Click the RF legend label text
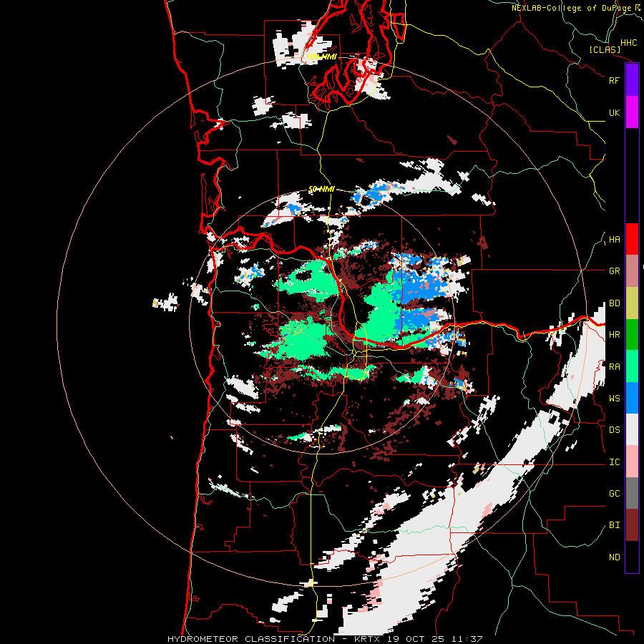Image resolution: width=644 pixels, height=644 pixels. coord(614,80)
